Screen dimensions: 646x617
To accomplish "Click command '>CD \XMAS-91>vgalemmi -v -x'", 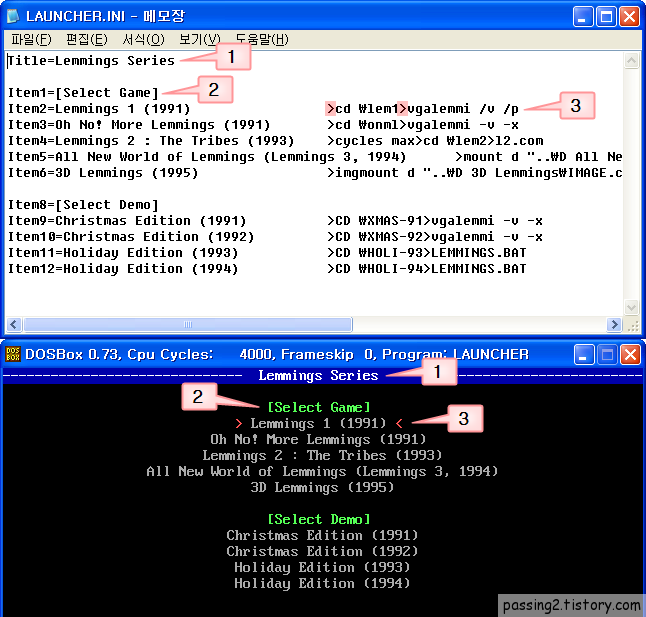I will (435, 221).
